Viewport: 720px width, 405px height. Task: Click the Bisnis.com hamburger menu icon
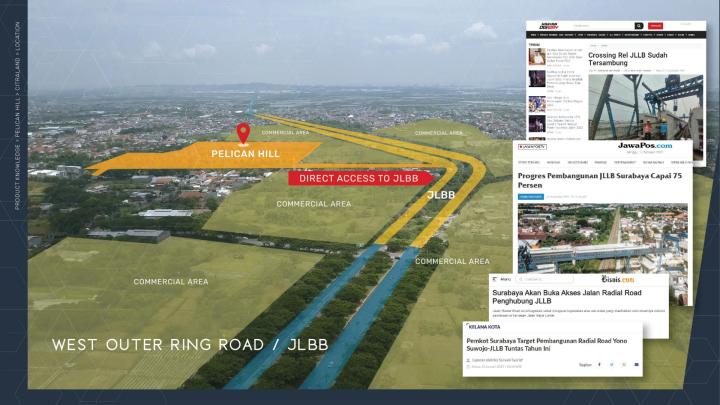495,279
